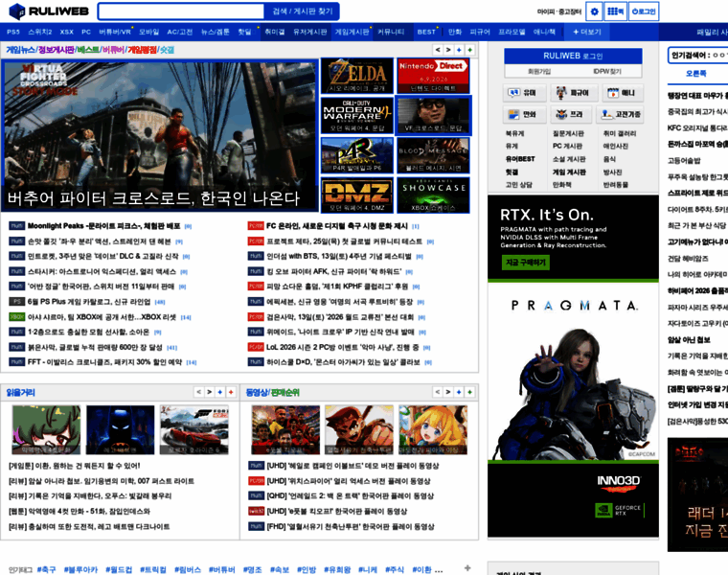Open 버튜버/VR navigation item
The width and height of the screenshot is (728, 575).
tap(115, 32)
